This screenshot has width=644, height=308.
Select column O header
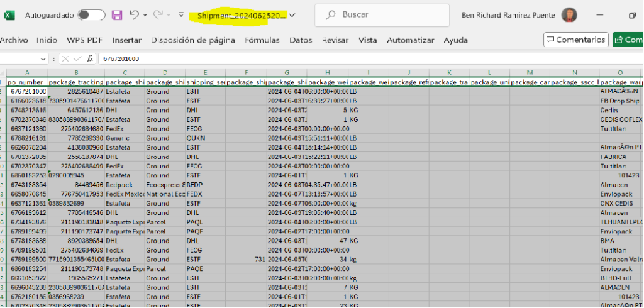click(x=619, y=72)
